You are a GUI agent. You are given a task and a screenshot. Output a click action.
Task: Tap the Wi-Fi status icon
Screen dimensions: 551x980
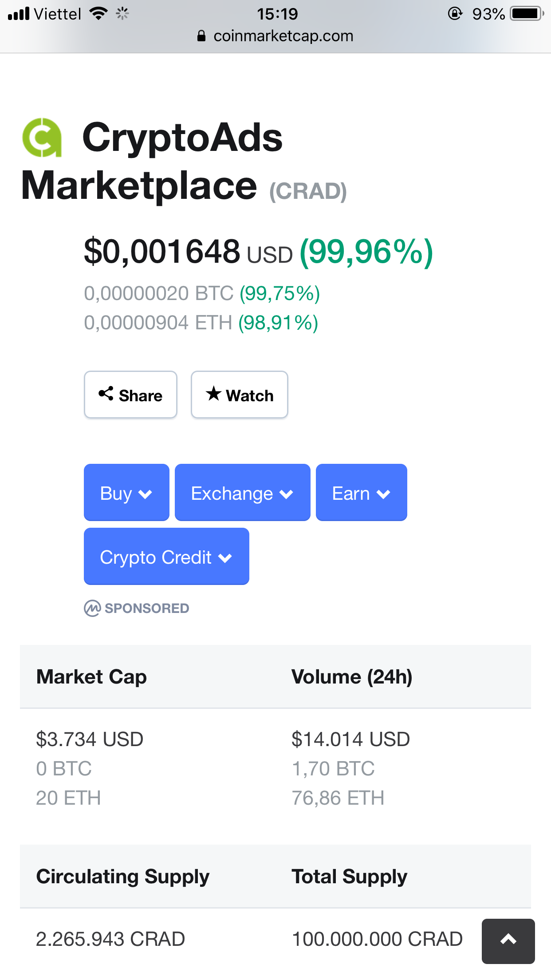[x=98, y=14]
